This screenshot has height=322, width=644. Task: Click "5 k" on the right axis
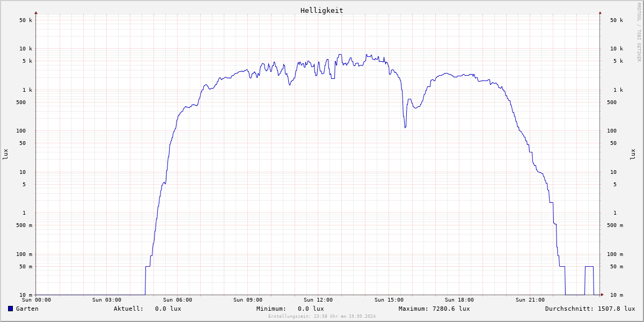pos(618,61)
